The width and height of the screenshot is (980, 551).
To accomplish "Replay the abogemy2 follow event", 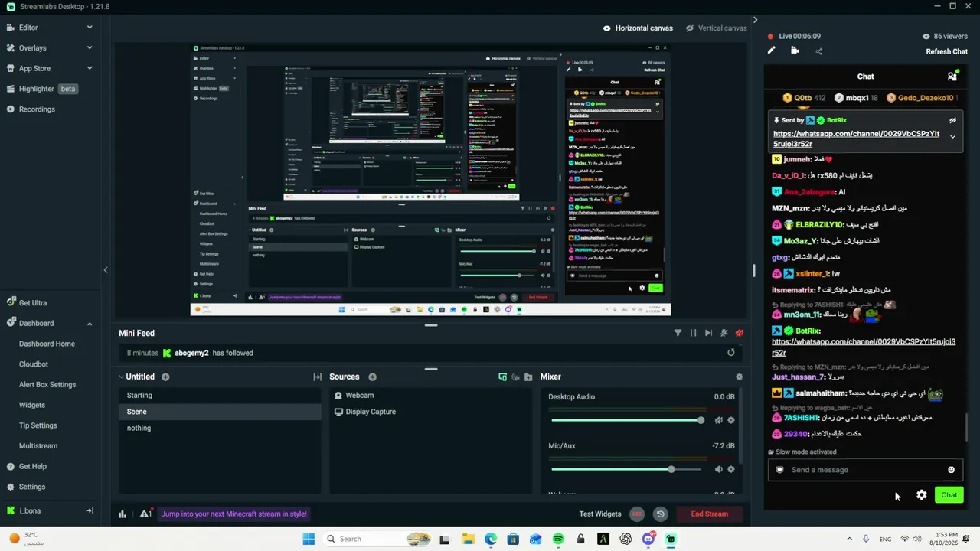I will 730,353.
